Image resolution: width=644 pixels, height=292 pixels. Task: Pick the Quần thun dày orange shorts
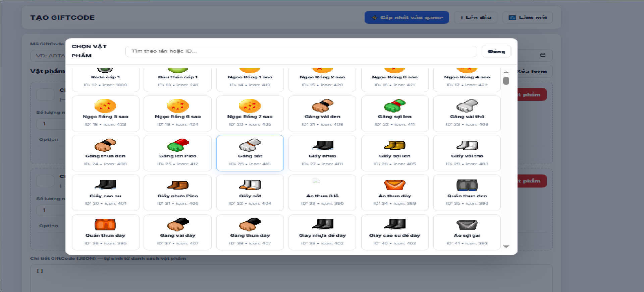[105, 232]
